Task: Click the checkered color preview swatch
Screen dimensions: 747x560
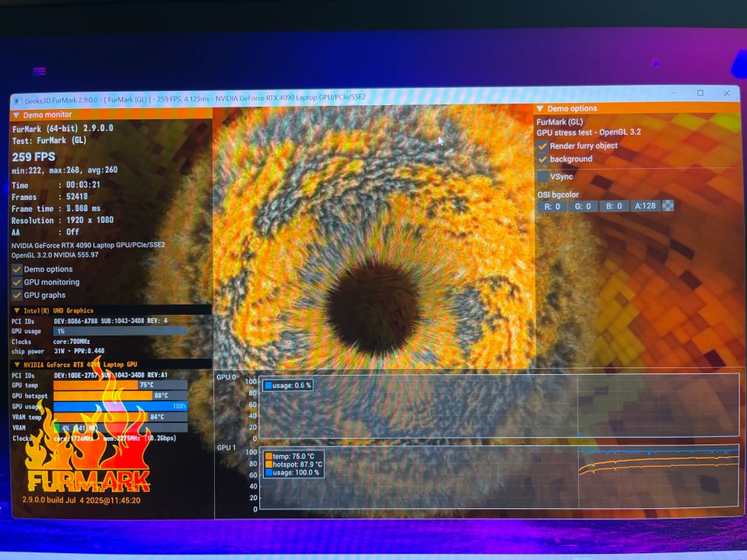Action: [668, 206]
